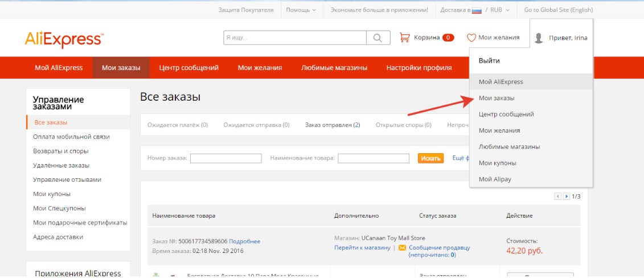
Task: Click Перейти к магазину link
Action: [x=362, y=248]
